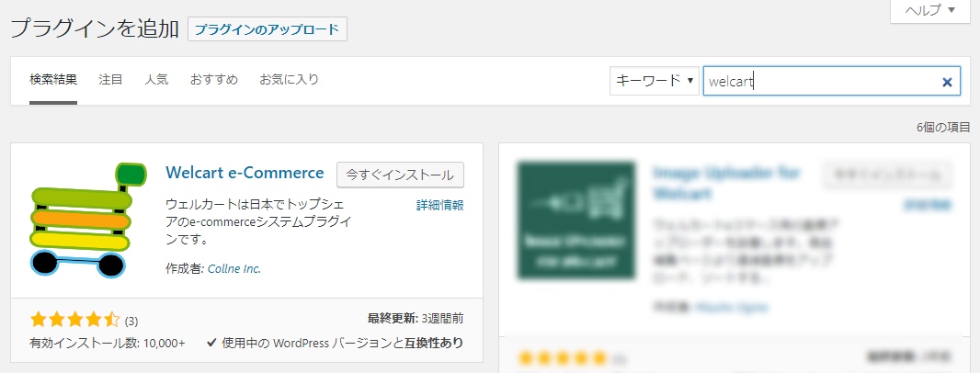Install Welcart with 今すぐインストール button
The width and height of the screenshot is (980, 373).
pos(400,175)
